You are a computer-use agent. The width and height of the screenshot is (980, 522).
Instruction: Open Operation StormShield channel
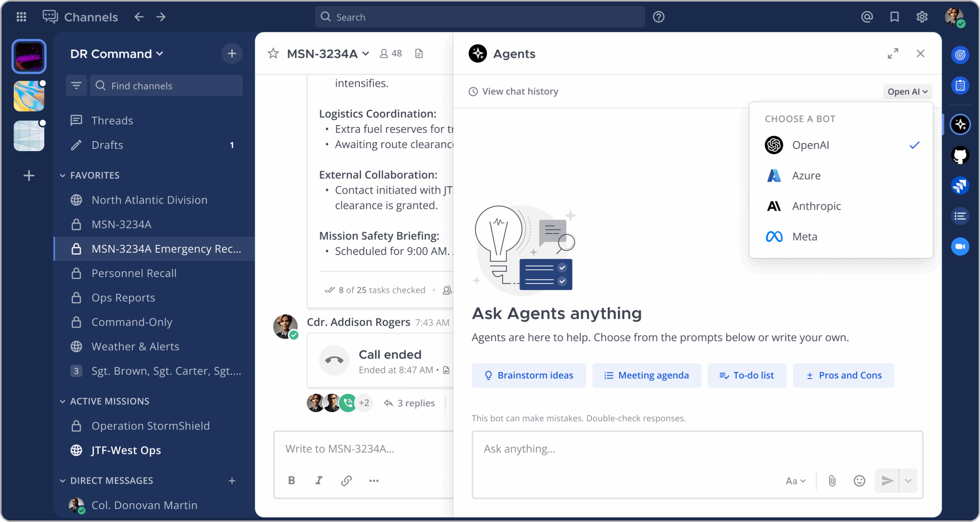(154, 426)
